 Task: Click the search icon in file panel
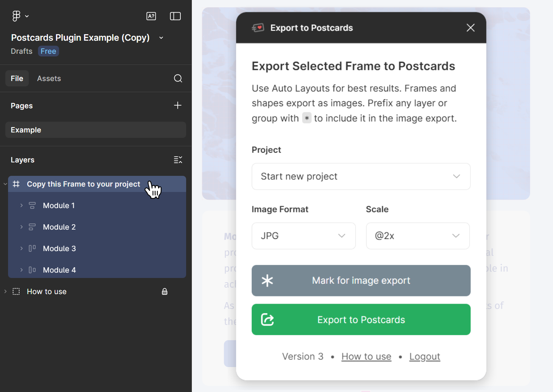178,78
